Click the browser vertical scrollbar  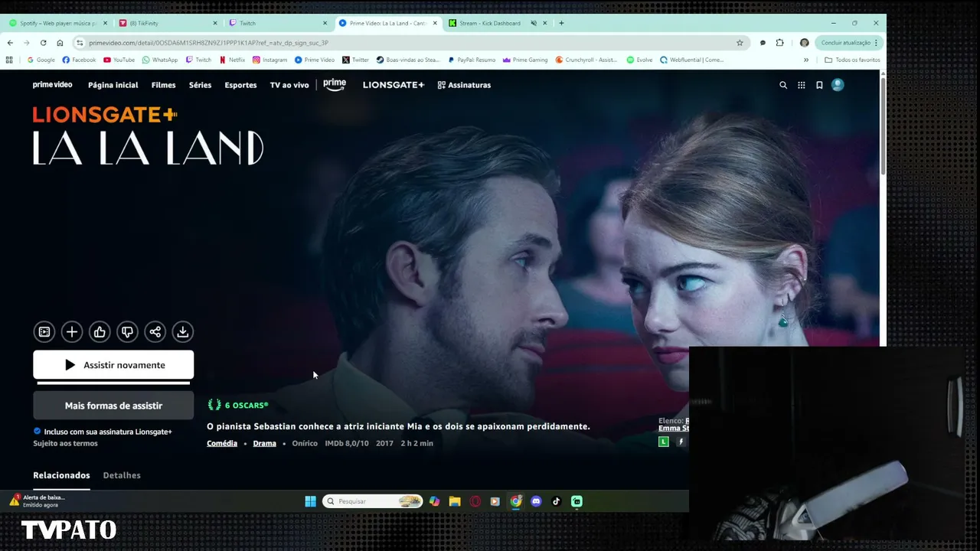(883, 126)
